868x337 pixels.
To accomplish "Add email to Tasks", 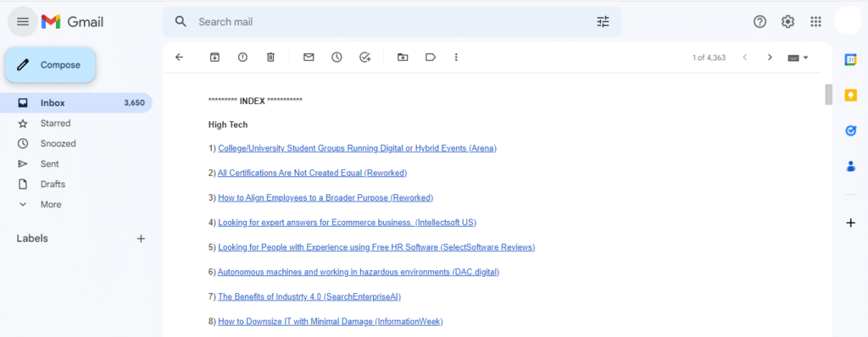I will coord(364,57).
